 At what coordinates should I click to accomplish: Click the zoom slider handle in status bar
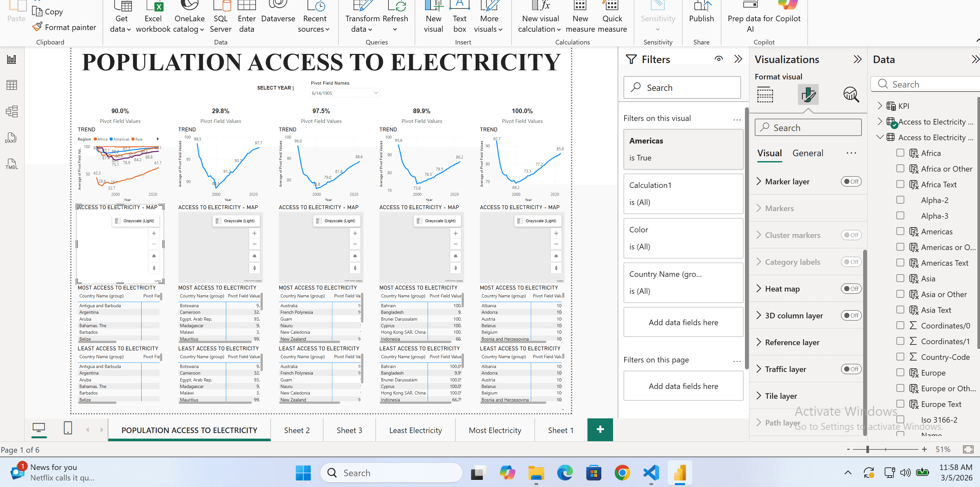coord(867,450)
